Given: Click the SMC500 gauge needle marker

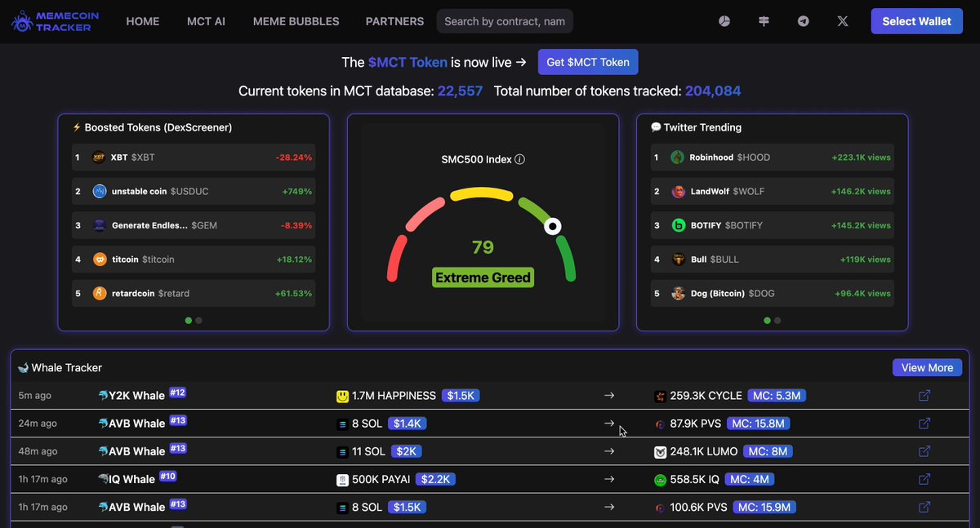Looking at the screenshot, I should [553, 226].
